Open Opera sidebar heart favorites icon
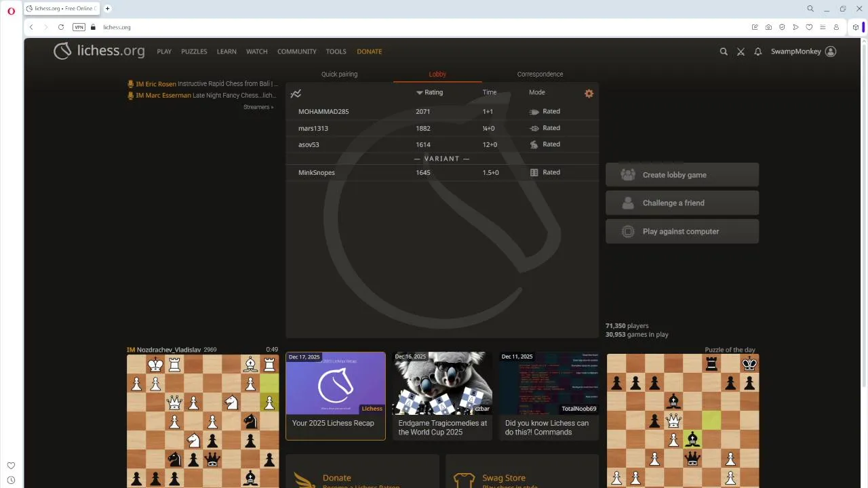 (11, 466)
